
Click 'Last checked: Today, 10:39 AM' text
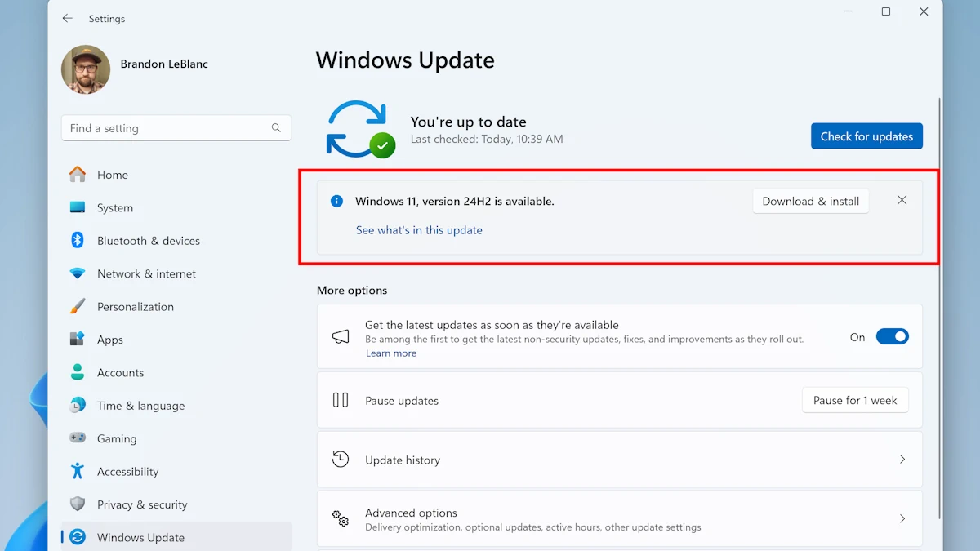pyautogui.click(x=487, y=139)
